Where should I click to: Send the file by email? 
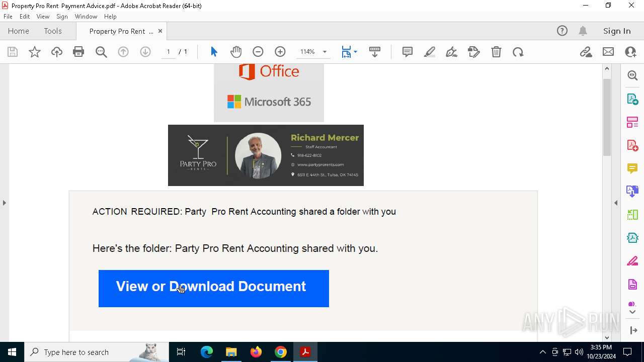pyautogui.click(x=608, y=52)
